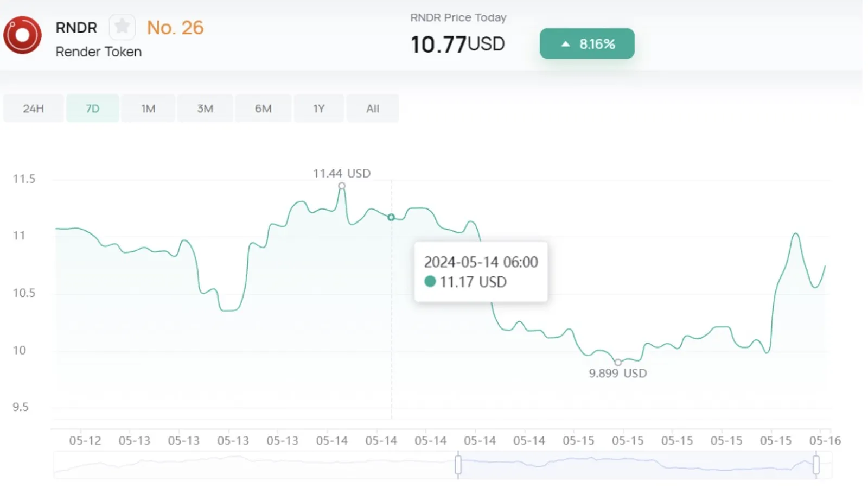Click the highlighted range selection in overview bar
Viewport: 868px width, 500px height.
637,465
